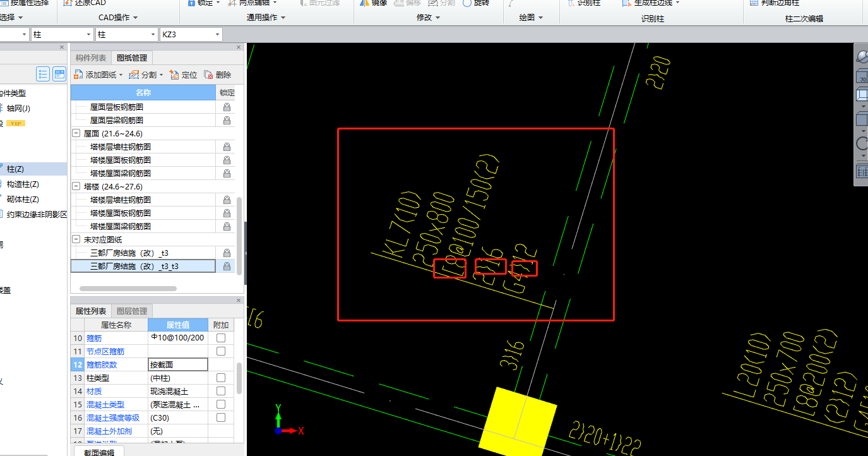The height and width of the screenshot is (456, 868).
Task: Expand the 绘图 group dropdown
Action: click(x=540, y=18)
